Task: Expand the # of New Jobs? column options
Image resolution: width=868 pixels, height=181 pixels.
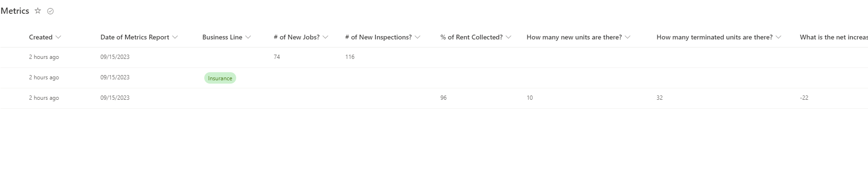Action: tap(326, 38)
